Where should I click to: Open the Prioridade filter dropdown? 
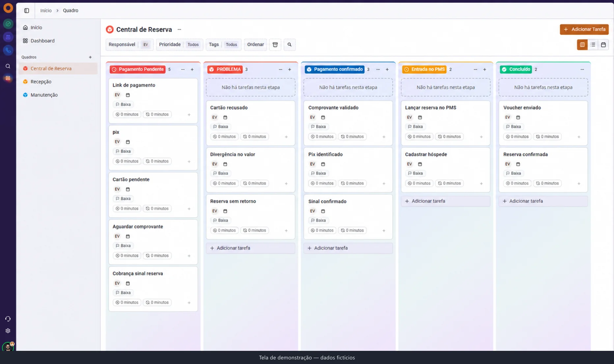coord(179,45)
